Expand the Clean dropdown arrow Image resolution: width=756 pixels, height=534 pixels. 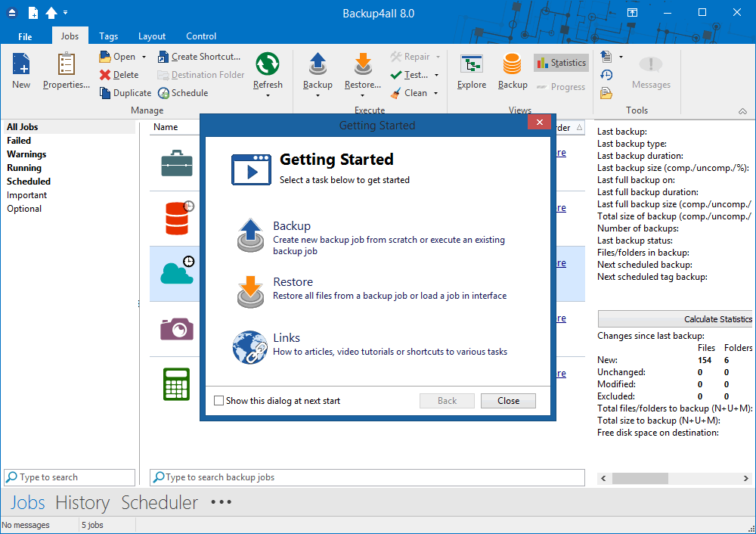(x=435, y=92)
